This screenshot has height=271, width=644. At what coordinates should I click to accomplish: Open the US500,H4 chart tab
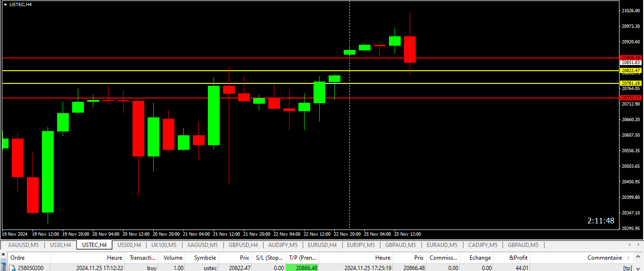click(x=129, y=245)
